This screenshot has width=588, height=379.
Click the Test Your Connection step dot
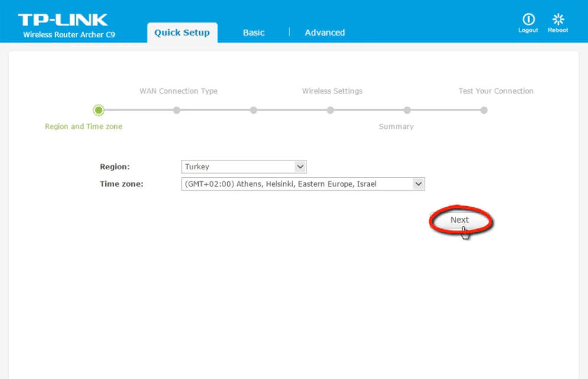pos(484,110)
